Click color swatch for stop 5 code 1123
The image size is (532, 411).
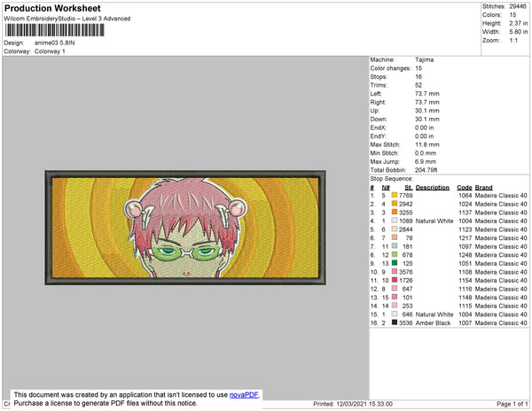[395, 229]
